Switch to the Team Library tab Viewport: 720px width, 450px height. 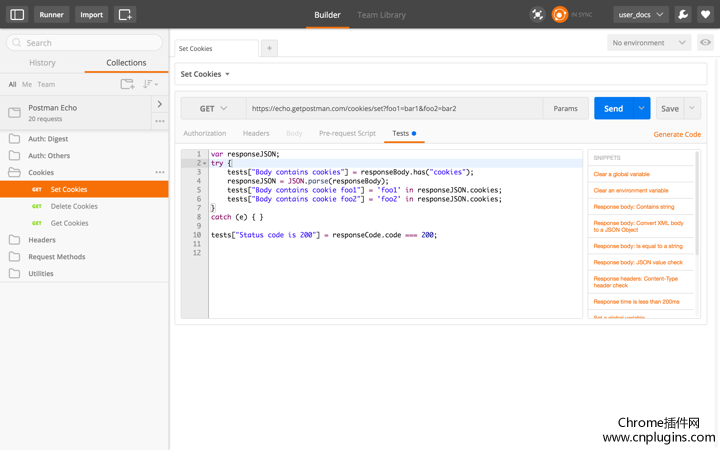tap(382, 15)
